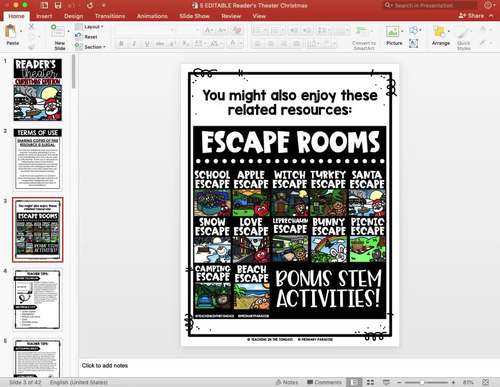This screenshot has height=387, width=500.
Task: Toggle Strikethrough formatting
Action: pyautogui.click(x=160, y=44)
